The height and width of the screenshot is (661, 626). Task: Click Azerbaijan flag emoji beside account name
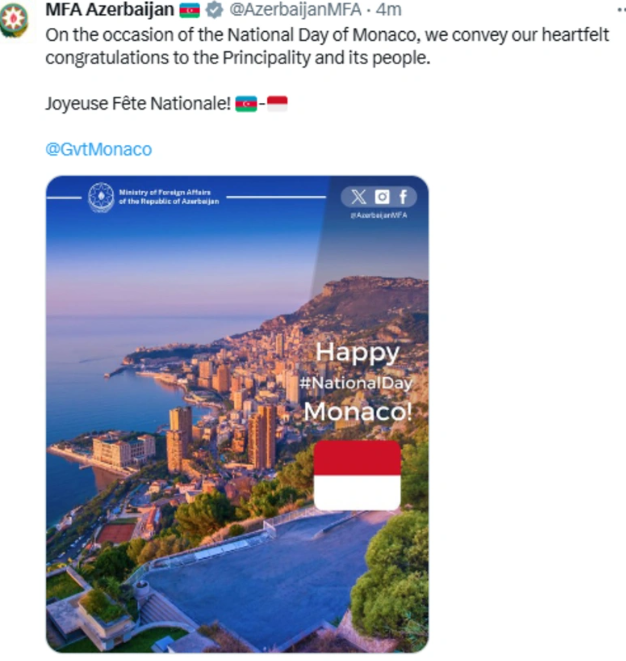click(190, 11)
